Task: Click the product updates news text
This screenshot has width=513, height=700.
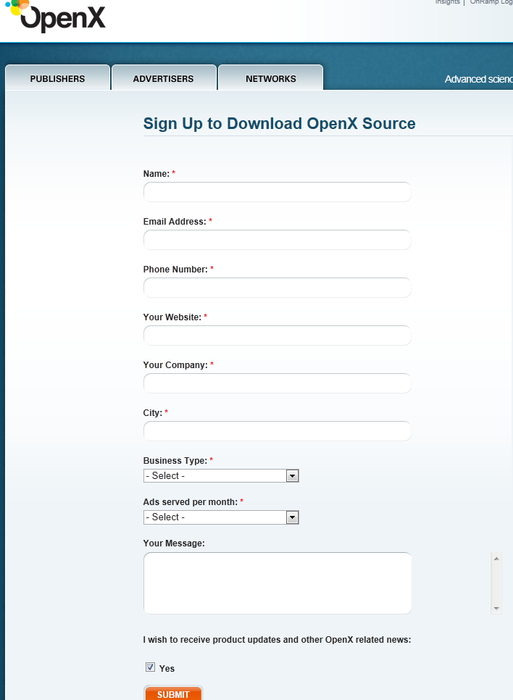Action: (277, 639)
